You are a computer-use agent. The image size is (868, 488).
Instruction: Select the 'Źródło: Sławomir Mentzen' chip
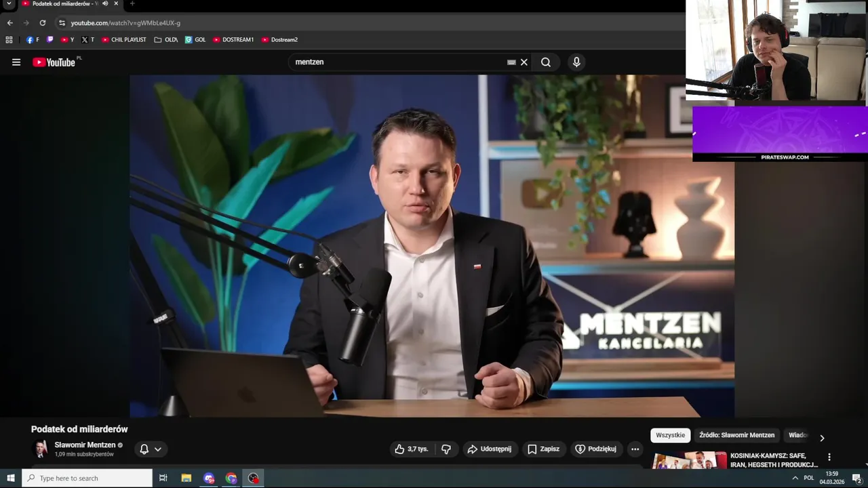pyautogui.click(x=736, y=435)
